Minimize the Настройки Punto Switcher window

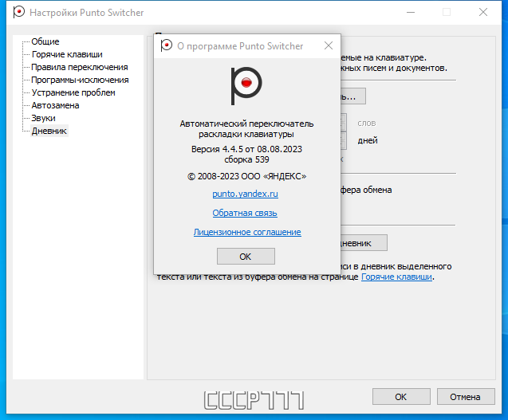(x=411, y=12)
